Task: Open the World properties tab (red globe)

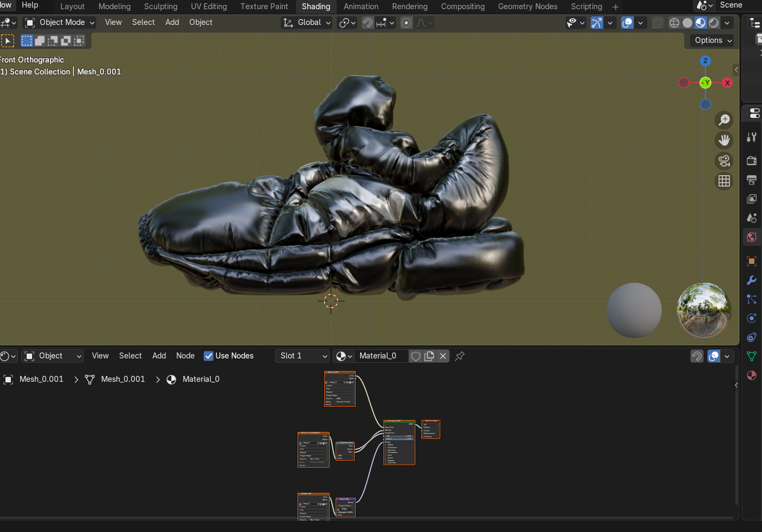Action: tap(752, 237)
